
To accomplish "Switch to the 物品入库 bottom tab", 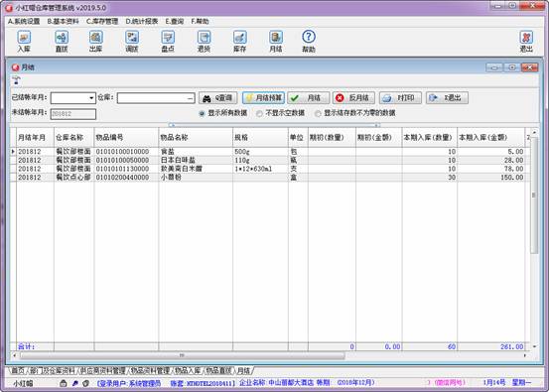I will [188, 370].
